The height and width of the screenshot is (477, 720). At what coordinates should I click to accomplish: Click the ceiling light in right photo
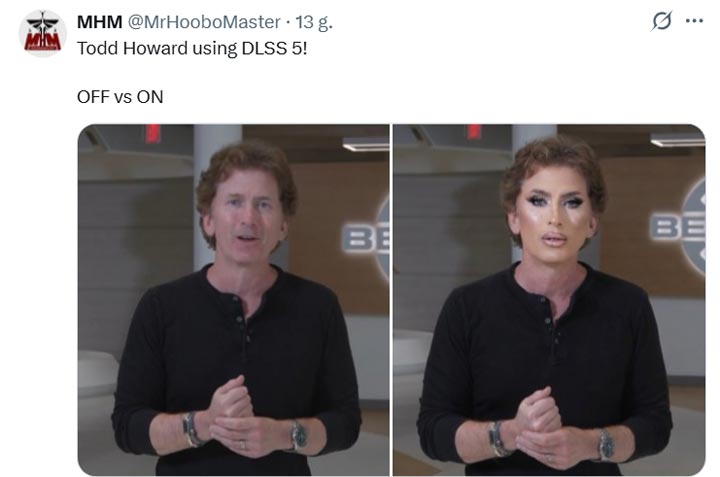click(x=677, y=140)
